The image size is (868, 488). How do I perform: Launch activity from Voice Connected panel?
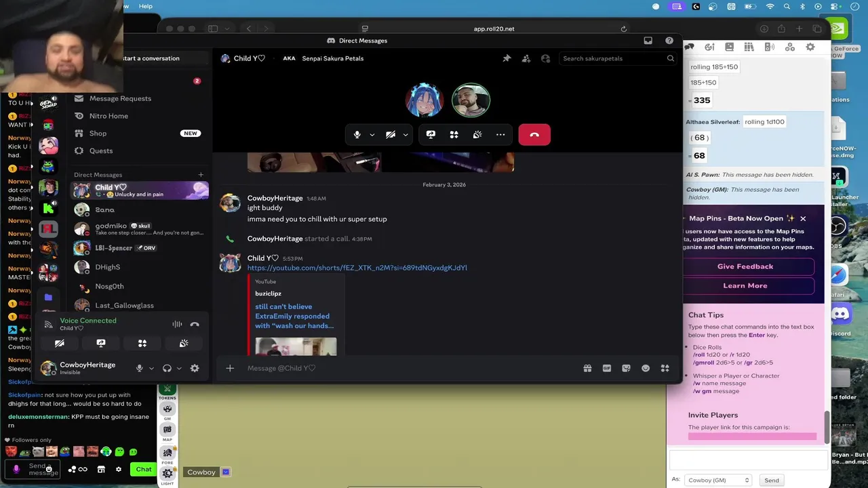(142, 344)
